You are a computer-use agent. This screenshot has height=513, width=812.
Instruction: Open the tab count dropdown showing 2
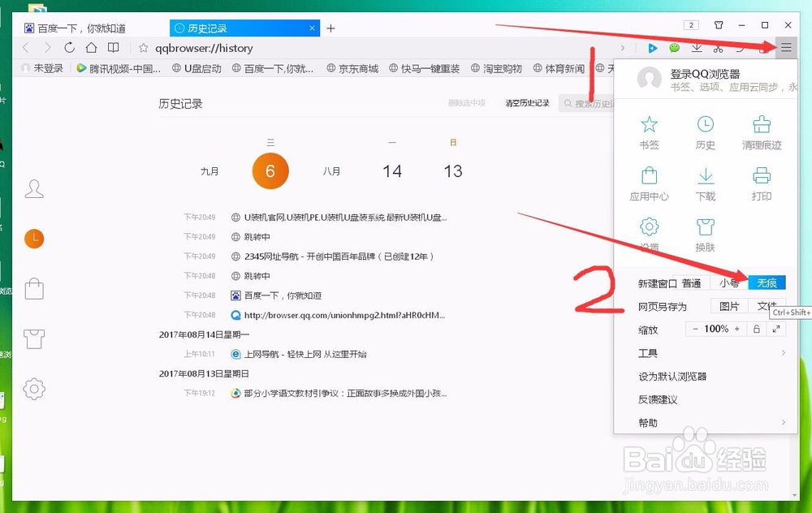tap(690, 25)
